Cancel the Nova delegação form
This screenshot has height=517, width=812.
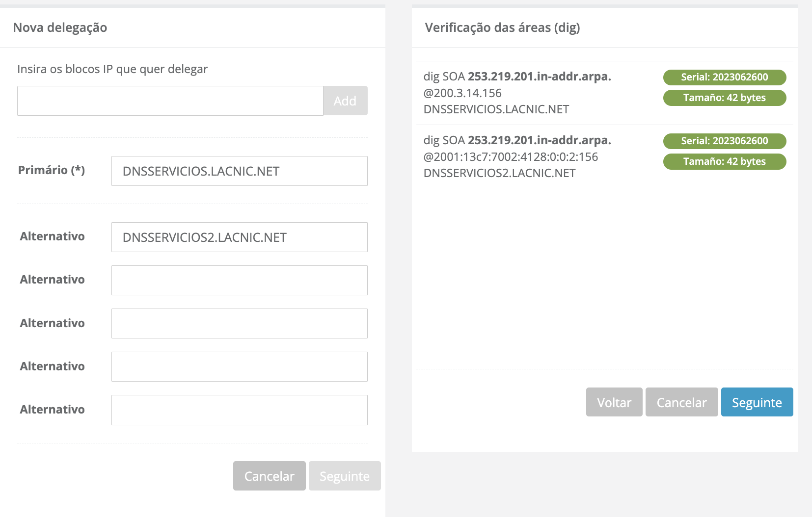(269, 476)
